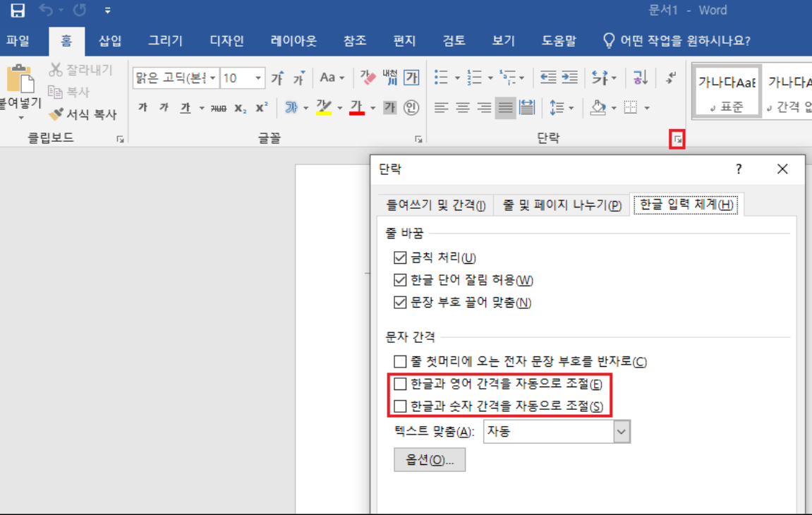Open the shading paint bucket dropdown arrow
Viewport: 812px width, 515px height.
coord(614,108)
